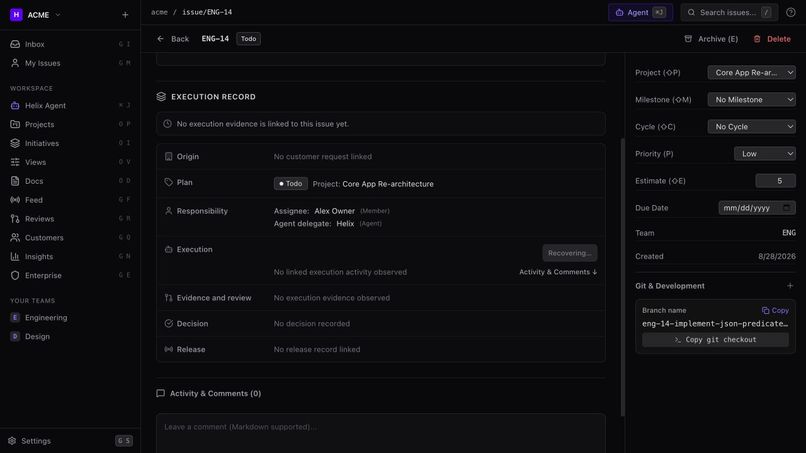Image resolution: width=806 pixels, height=453 pixels.
Task: Expand the ACME workspace switcher chevron
Action: (x=58, y=15)
